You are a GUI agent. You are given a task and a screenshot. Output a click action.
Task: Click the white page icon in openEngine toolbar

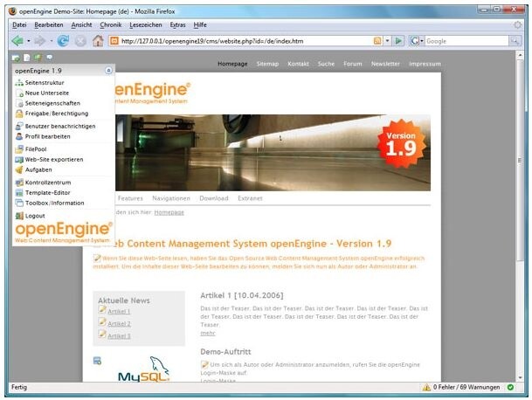coord(26,58)
